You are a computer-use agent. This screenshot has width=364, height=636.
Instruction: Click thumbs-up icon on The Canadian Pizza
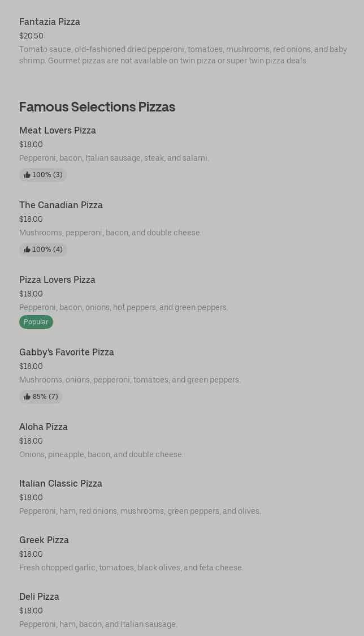coord(27,250)
